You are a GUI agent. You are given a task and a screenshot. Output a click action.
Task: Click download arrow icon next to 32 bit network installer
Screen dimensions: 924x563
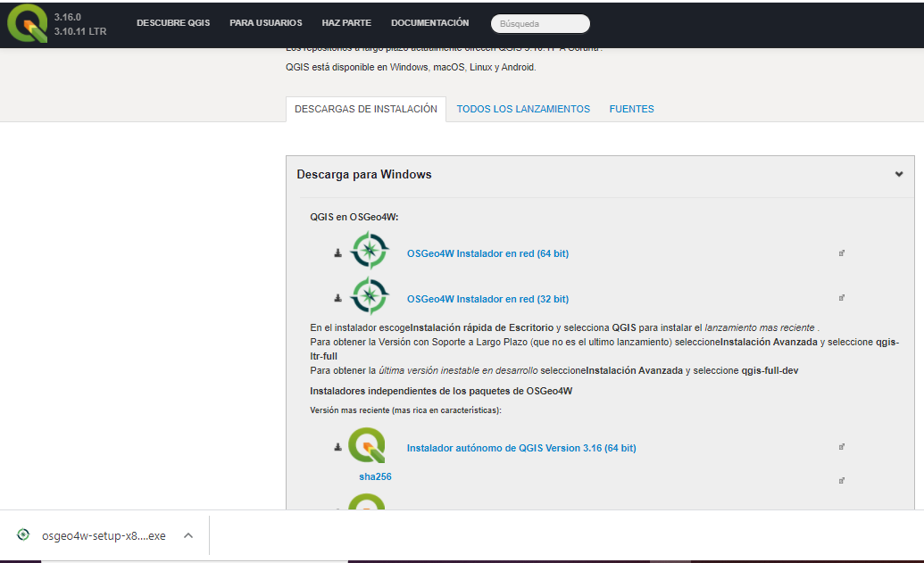point(337,298)
